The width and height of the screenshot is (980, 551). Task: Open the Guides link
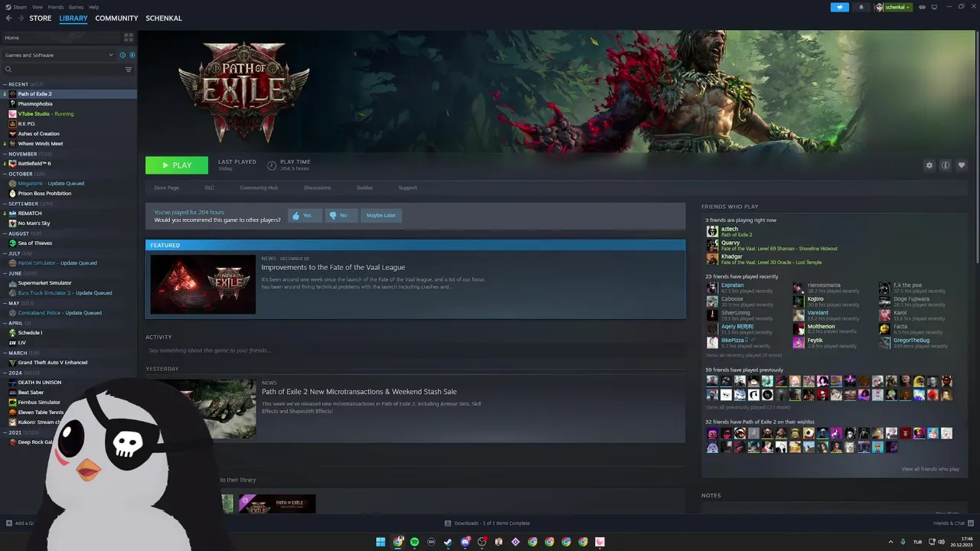pos(364,187)
